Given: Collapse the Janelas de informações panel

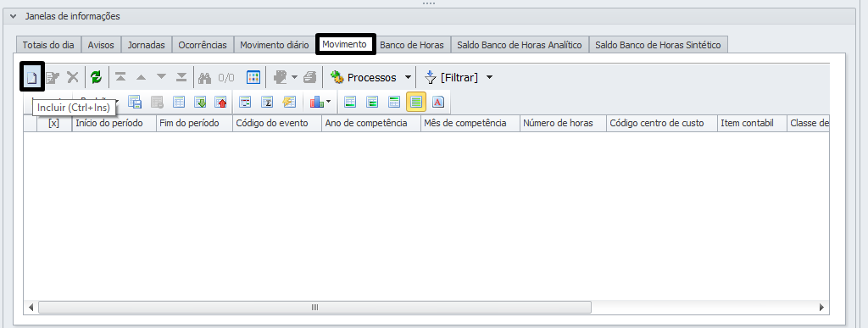Looking at the screenshot, I should [x=14, y=17].
